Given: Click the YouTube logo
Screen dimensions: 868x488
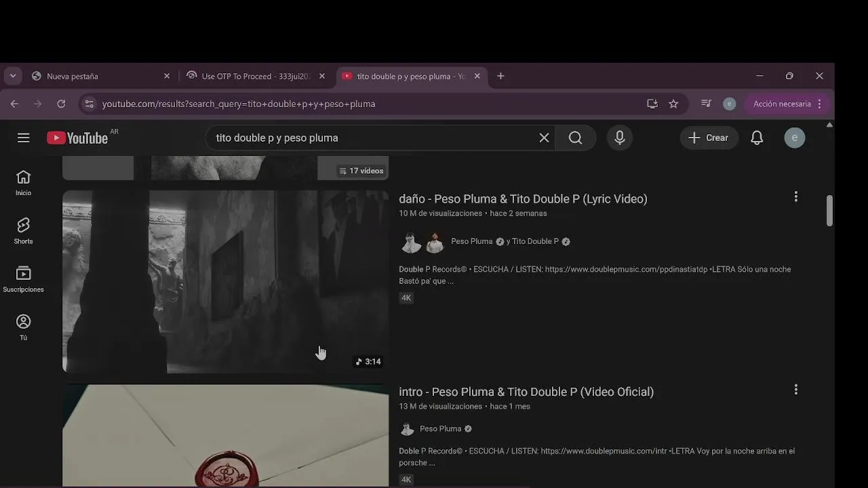Looking at the screenshot, I should pyautogui.click(x=77, y=138).
